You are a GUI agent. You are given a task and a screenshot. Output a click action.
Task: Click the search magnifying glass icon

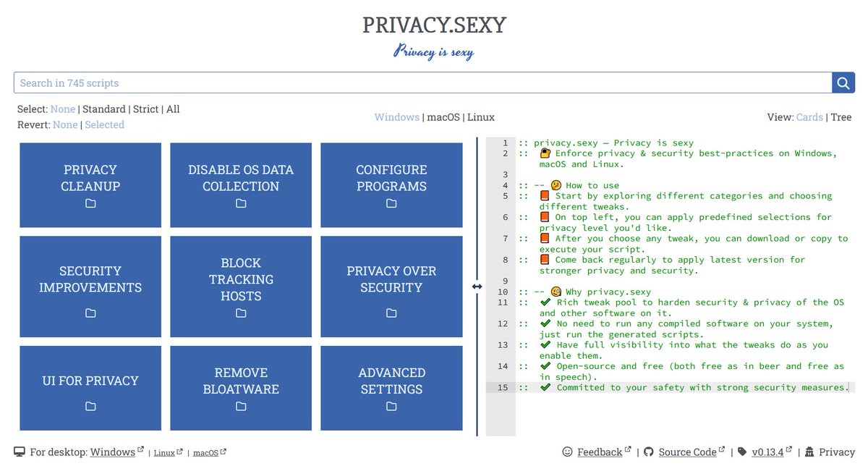[x=843, y=82]
